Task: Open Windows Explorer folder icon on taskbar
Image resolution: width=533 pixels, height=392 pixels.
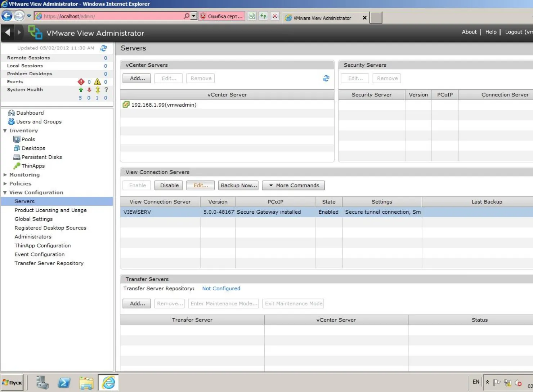Action: click(86, 383)
